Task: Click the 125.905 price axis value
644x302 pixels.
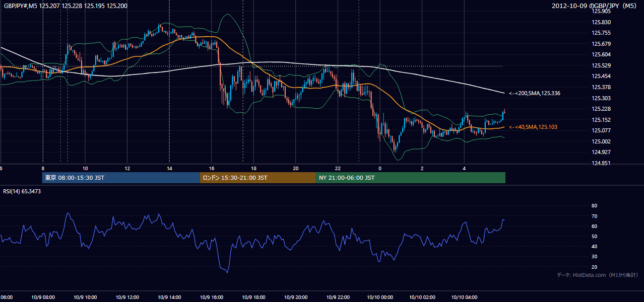Action: coord(601,11)
